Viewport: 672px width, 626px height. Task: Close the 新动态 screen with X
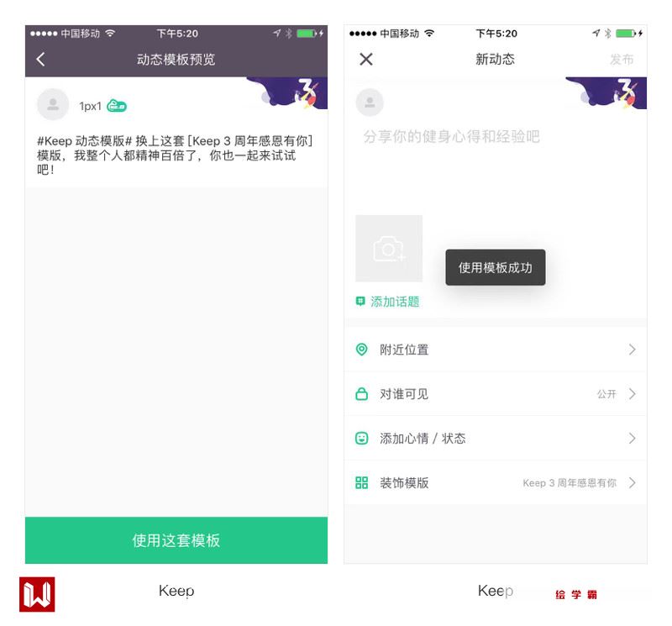pyautogui.click(x=366, y=59)
